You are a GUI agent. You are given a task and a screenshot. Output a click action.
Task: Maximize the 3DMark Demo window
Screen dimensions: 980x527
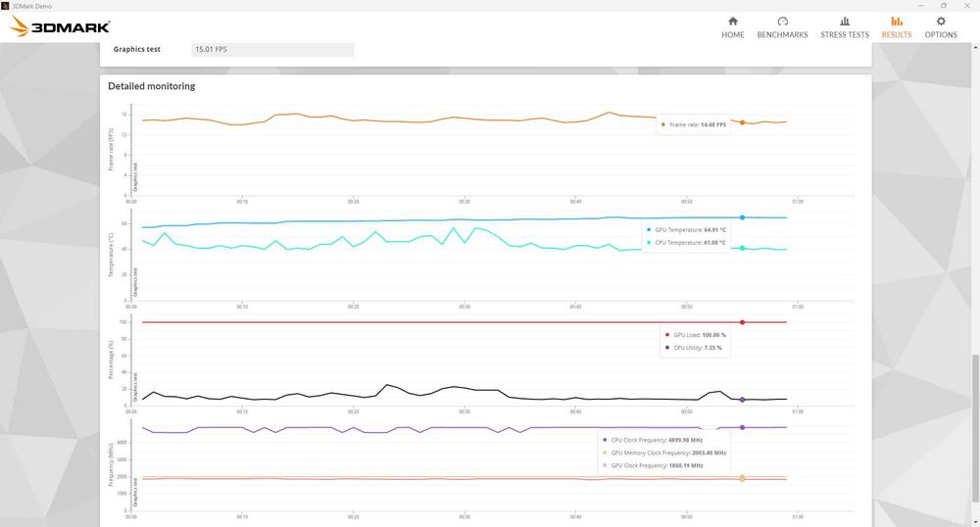tap(944, 5)
